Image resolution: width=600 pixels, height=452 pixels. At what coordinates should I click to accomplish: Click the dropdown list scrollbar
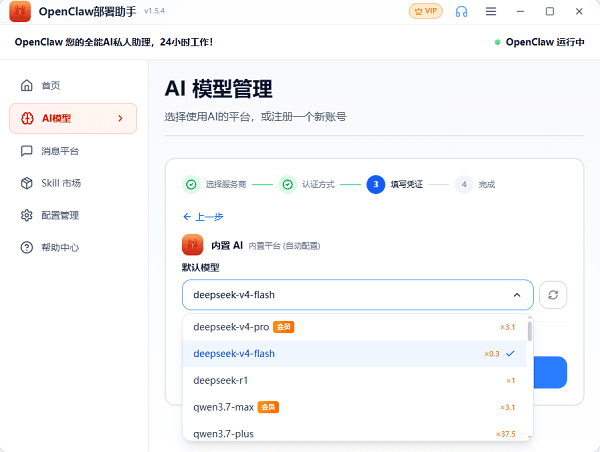point(530,331)
